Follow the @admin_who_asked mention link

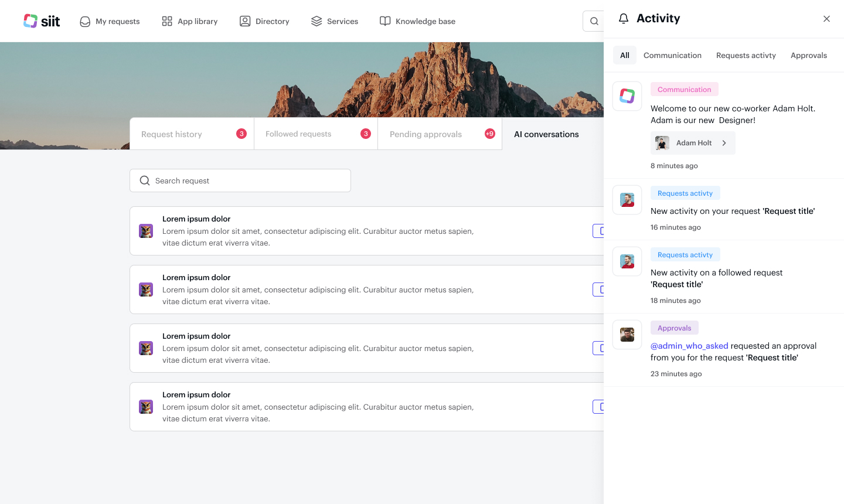pyautogui.click(x=689, y=346)
